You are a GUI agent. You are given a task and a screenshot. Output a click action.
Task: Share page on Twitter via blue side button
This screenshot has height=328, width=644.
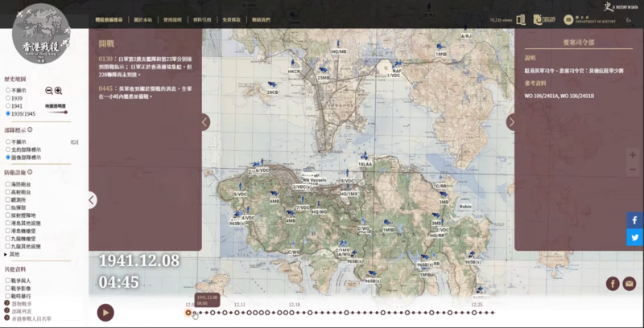[634, 237]
